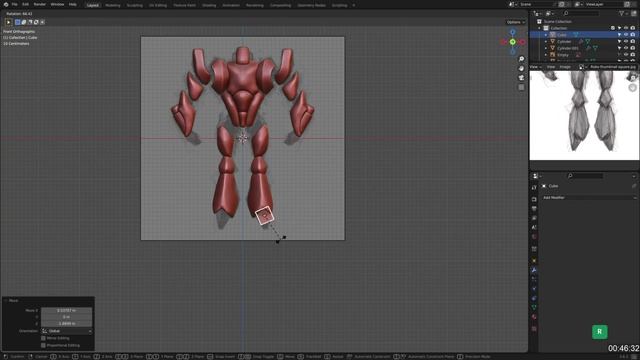Select the Empty object in outliner
Screen dimensions: 640x360
[563, 55]
